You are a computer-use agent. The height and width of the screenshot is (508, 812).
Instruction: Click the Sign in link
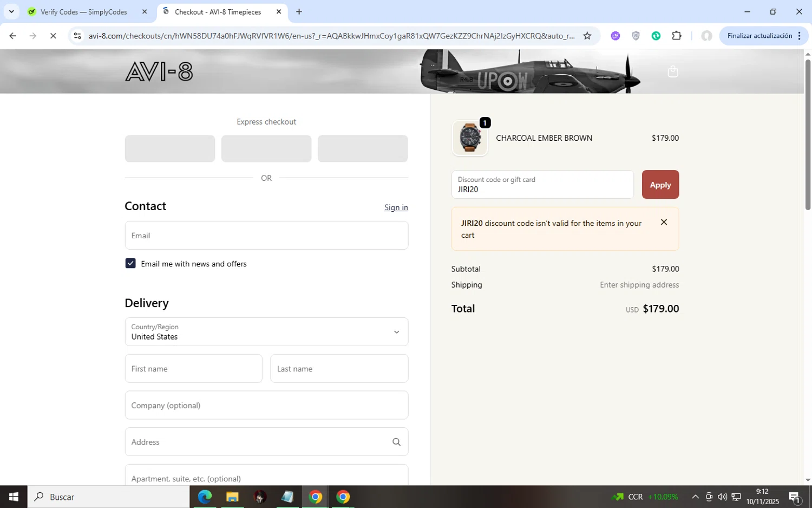396,207
